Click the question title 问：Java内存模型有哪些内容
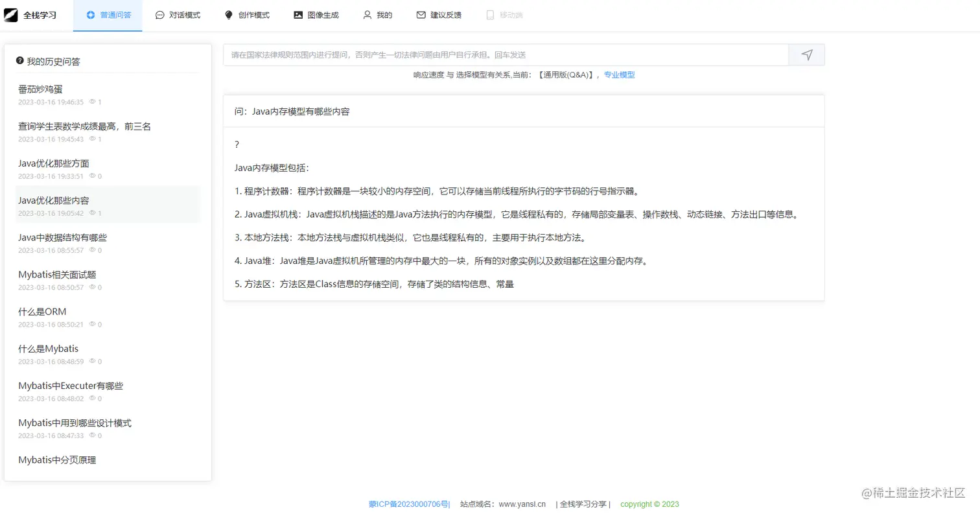980x514 pixels. tap(292, 111)
